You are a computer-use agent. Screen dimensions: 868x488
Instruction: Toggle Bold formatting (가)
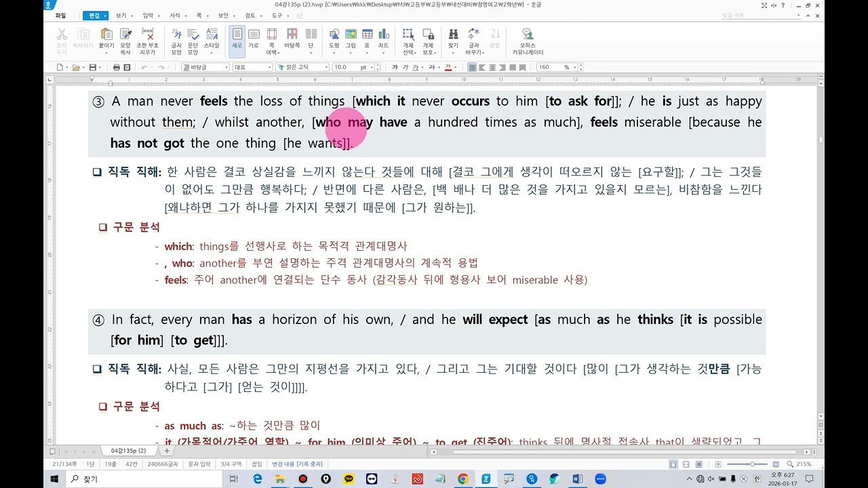point(395,67)
